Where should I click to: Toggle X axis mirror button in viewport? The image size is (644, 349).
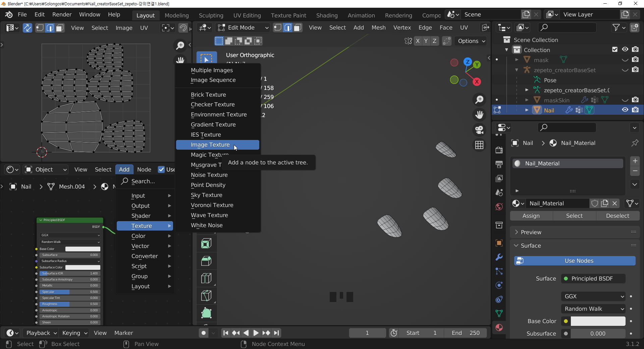coord(418,41)
